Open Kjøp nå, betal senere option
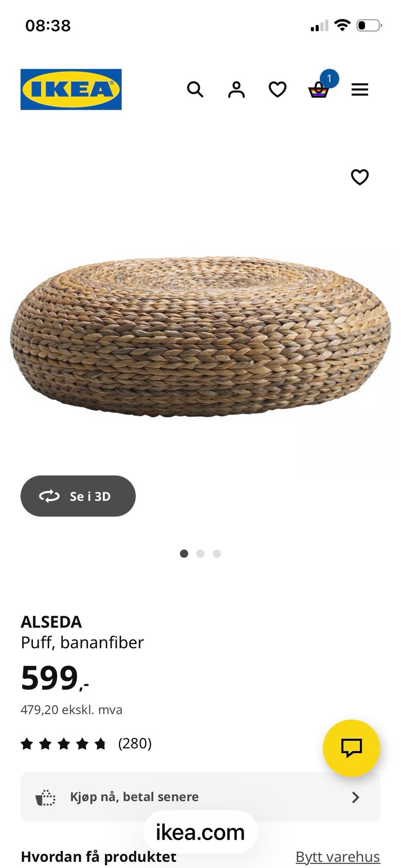Viewport: 401px width, 868px height. (200, 797)
